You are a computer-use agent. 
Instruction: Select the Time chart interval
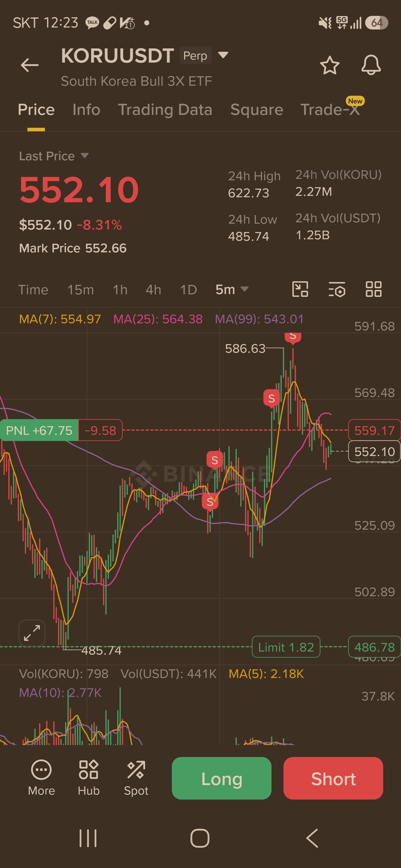[33, 290]
